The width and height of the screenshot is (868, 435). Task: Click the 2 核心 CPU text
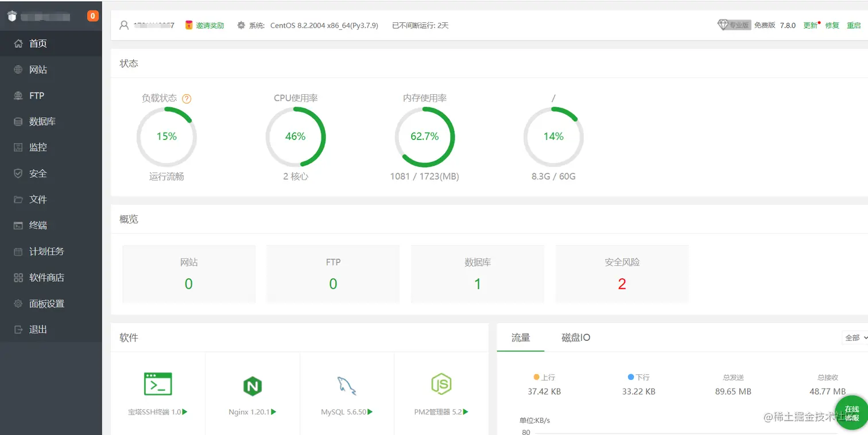point(296,177)
